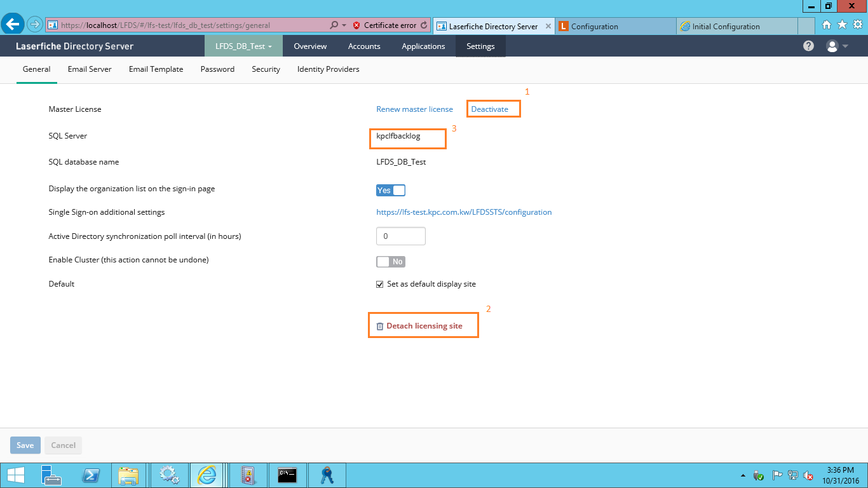Toggle organization list on sign-in page switch
The image size is (868, 488).
pos(391,190)
